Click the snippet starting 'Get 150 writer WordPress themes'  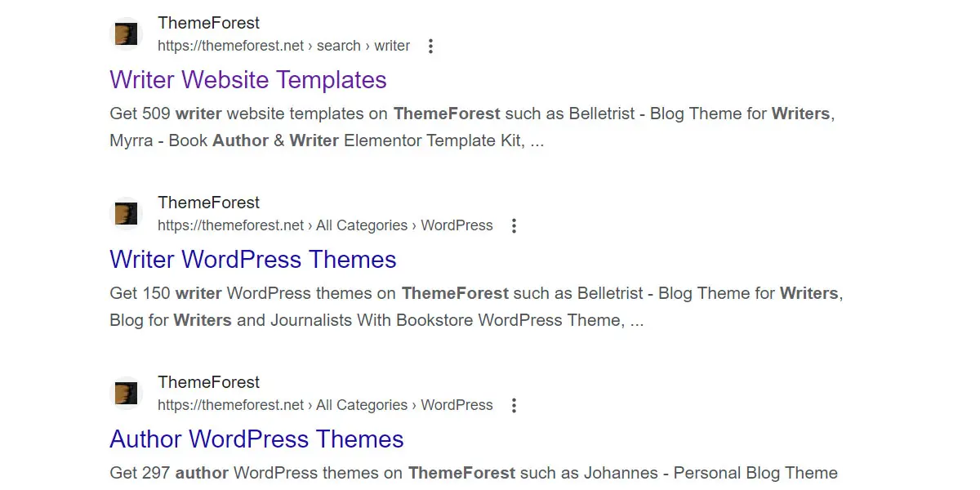476,307
